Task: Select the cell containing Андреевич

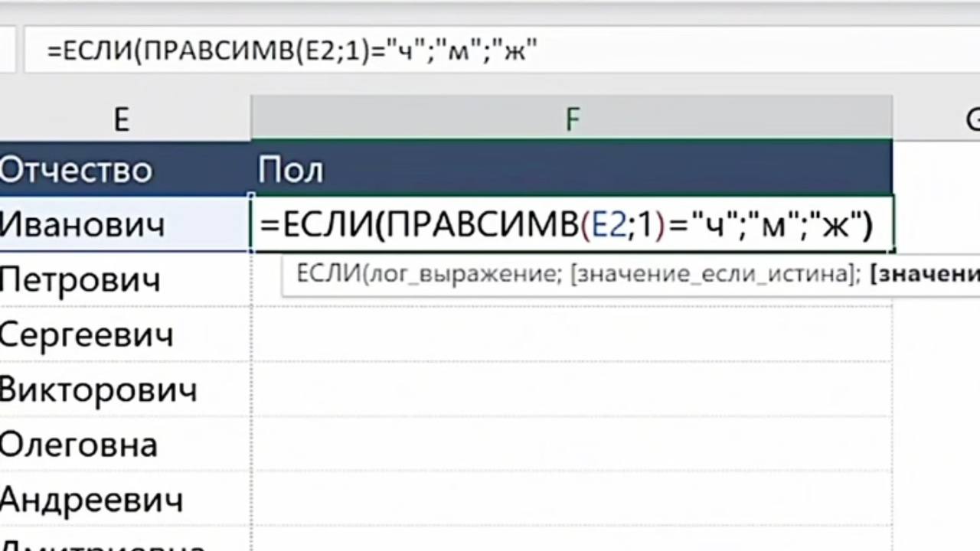Action: point(125,499)
